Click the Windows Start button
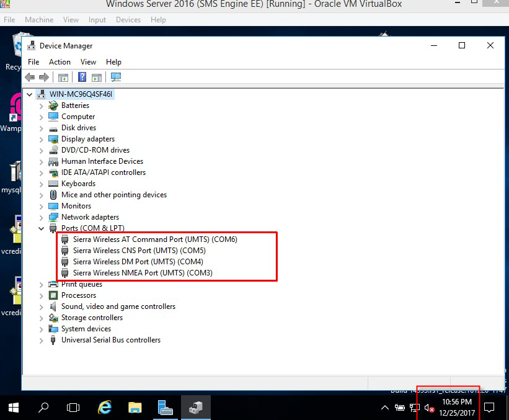Viewport: 509px width, 420px height. click(x=14, y=408)
